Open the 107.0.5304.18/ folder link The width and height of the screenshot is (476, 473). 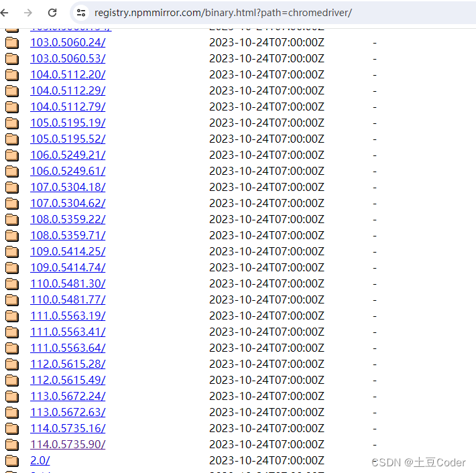(68, 187)
